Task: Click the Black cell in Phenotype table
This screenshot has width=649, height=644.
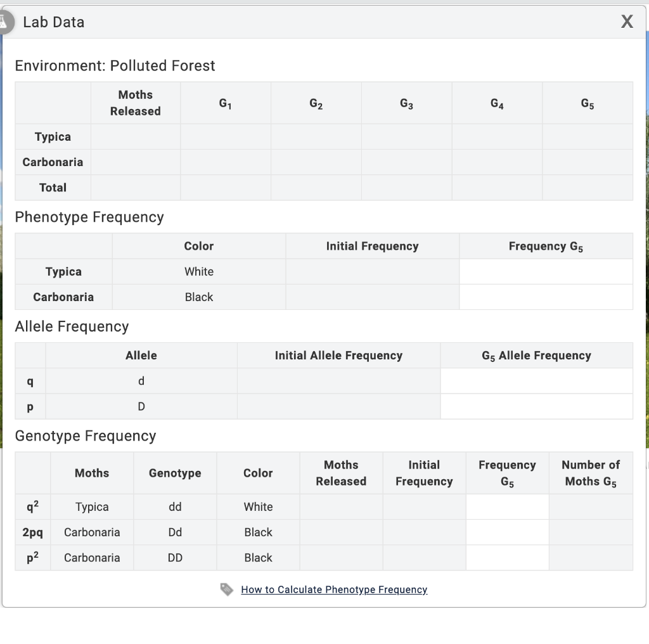Action: point(199,297)
